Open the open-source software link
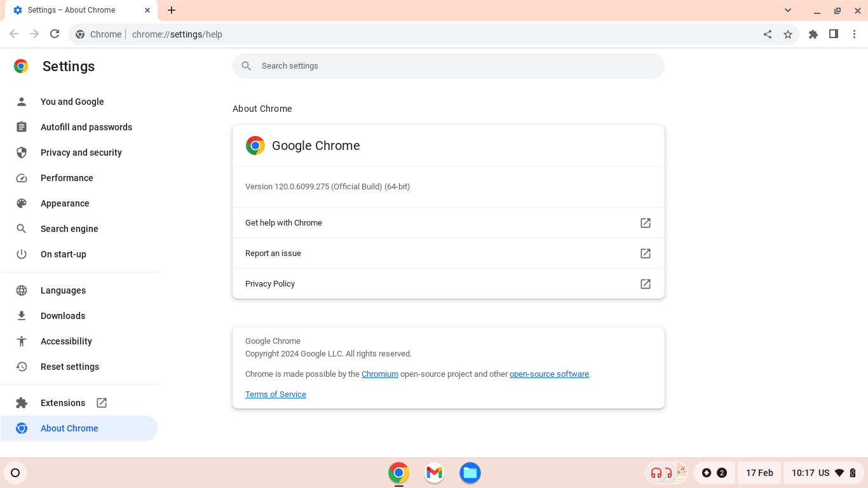 [549, 374]
